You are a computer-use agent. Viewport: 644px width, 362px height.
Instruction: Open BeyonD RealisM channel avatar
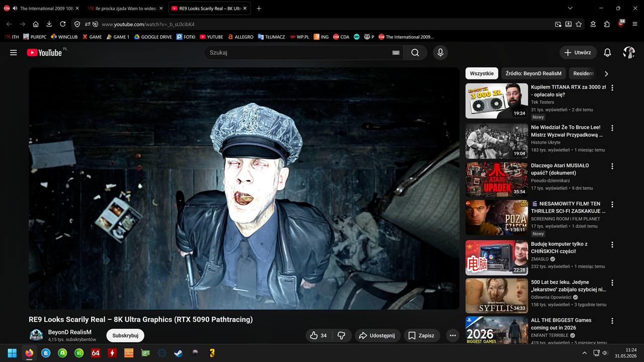click(x=36, y=335)
